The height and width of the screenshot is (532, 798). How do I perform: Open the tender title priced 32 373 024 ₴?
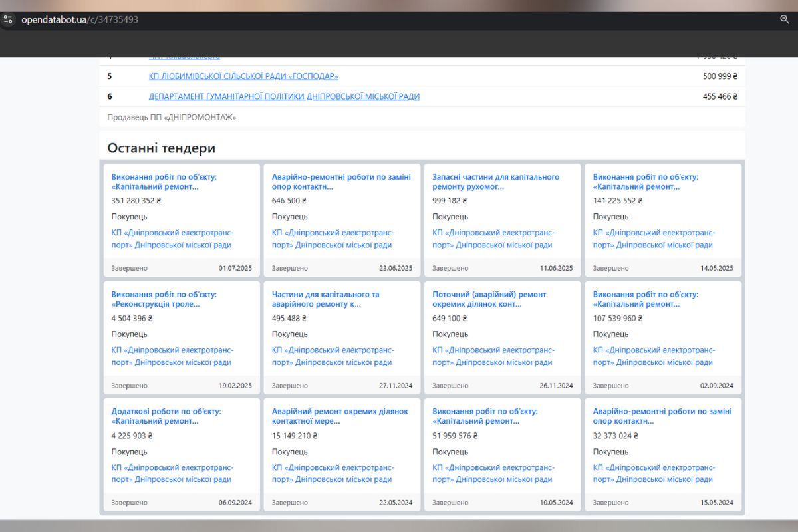[662, 416]
